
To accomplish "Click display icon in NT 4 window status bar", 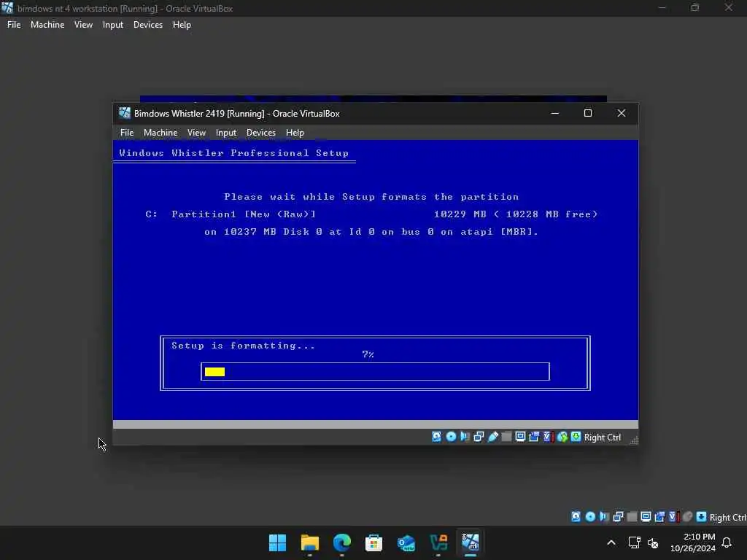I will pos(646,517).
